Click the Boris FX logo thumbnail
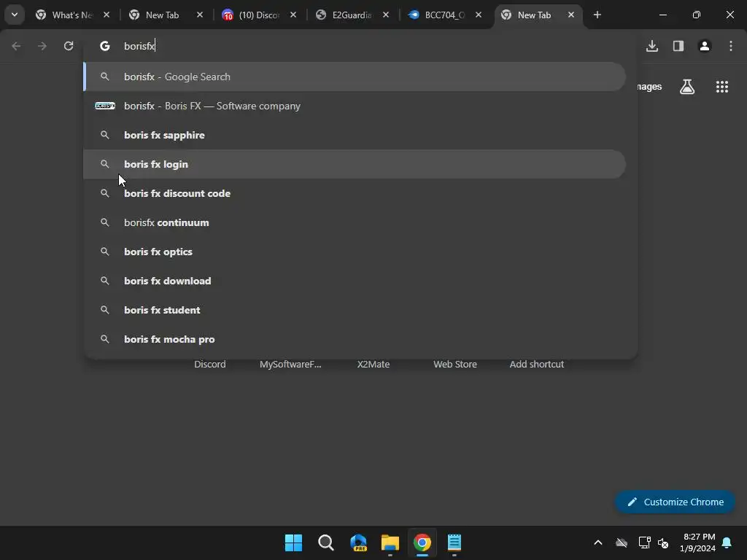 click(105, 106)
